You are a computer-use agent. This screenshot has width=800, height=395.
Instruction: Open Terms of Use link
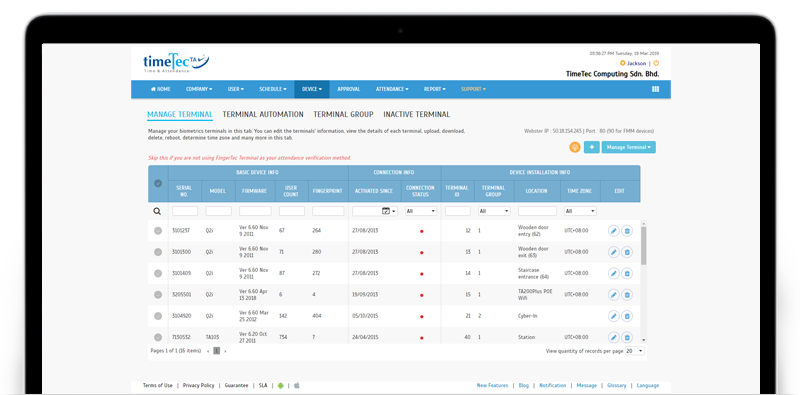tap(158, 386)
